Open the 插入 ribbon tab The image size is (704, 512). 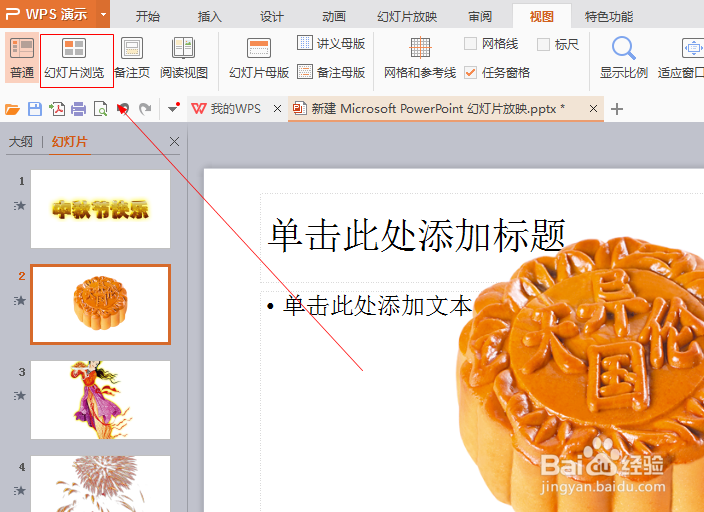[x=210, y=17]
